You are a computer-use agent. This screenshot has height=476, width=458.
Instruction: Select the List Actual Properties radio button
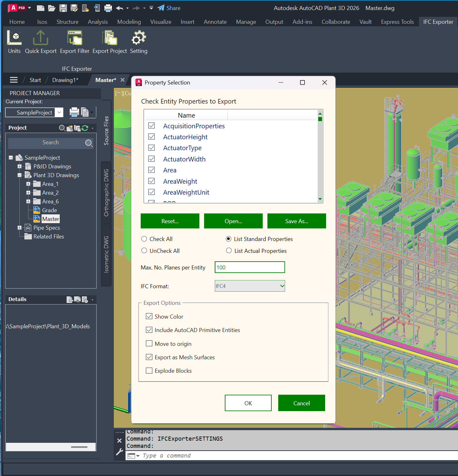(229, 251)
